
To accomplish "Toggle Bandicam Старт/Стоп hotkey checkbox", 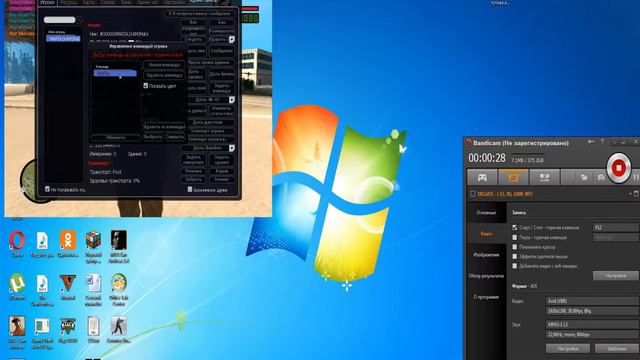I will coord(515,227).
